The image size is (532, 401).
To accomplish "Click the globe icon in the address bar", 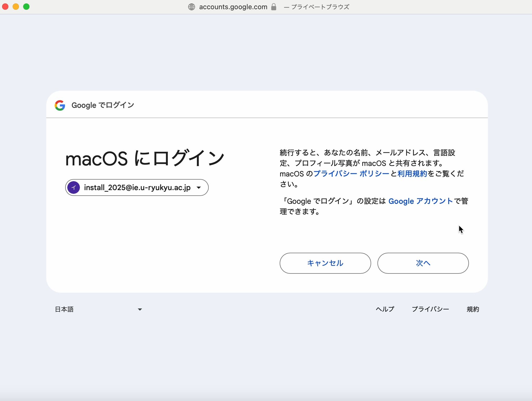I will 192,7.
